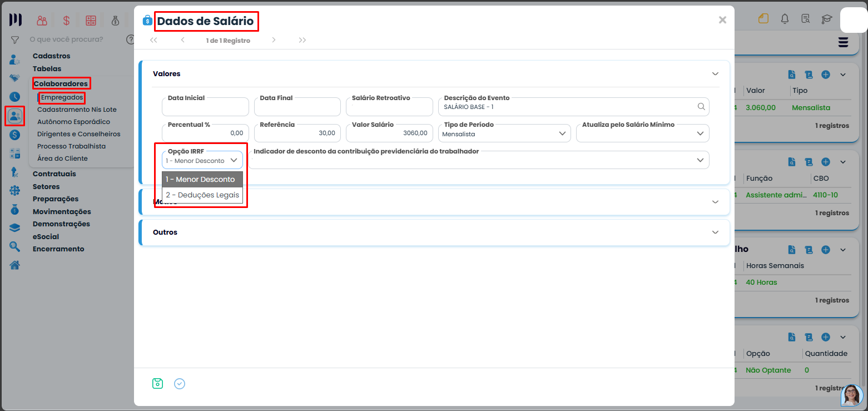The image size is (868, 411).
Task: Click the plus icon on the Horas Semanais card
Action: coord(826,250)
